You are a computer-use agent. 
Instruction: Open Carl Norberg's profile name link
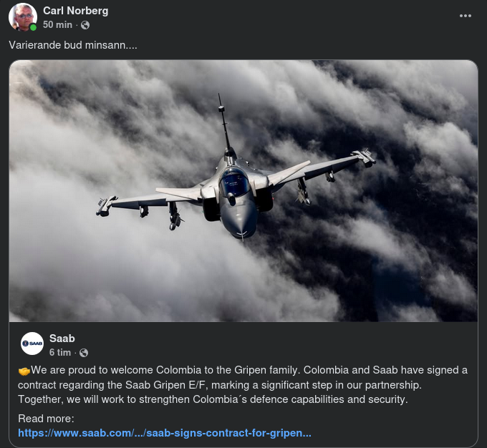pos(76,10)
